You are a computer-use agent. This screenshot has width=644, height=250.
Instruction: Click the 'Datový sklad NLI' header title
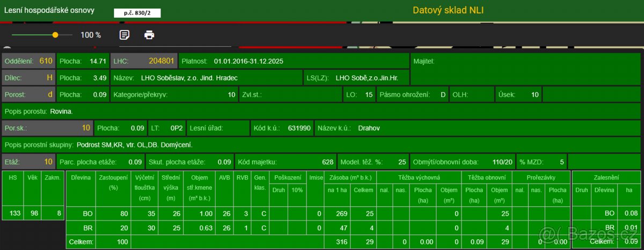coord(449,10)
